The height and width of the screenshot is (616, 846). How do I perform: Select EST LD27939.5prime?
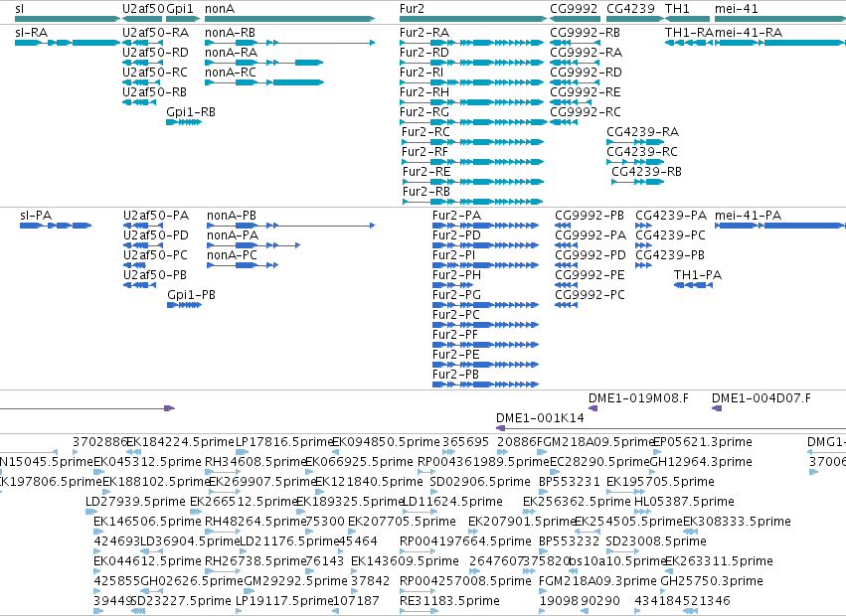coord(135,502)
